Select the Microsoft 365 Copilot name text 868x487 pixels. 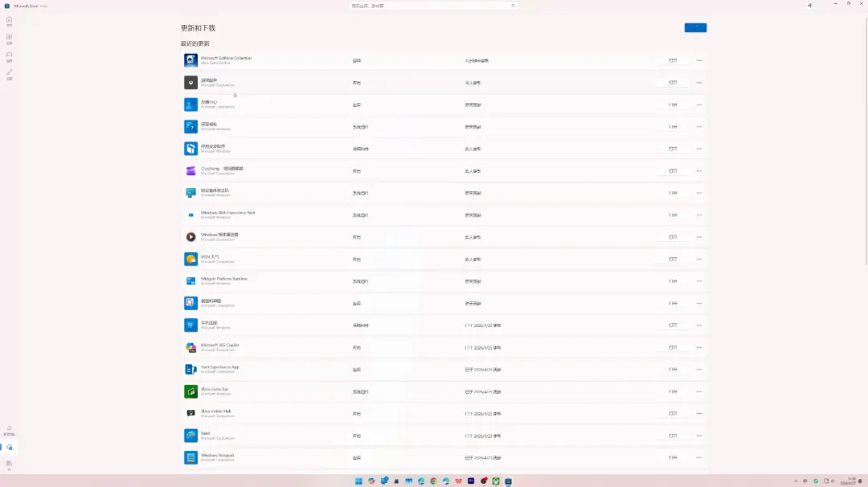[219, 345]
